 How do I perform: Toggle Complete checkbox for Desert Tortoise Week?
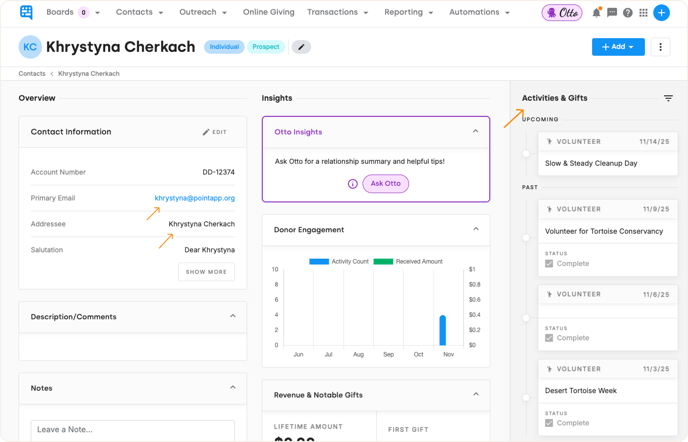[x=549, y=423]
